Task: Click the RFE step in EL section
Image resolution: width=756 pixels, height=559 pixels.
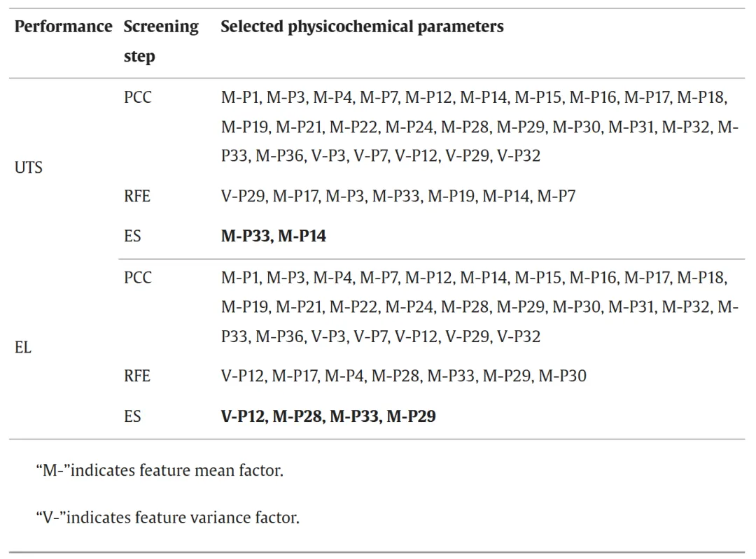Action: (137, 376)
